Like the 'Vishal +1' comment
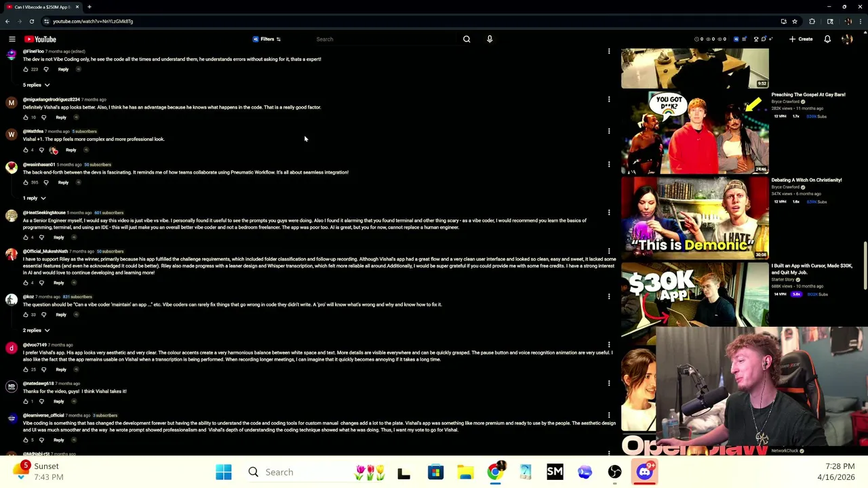 click(26, 150)
